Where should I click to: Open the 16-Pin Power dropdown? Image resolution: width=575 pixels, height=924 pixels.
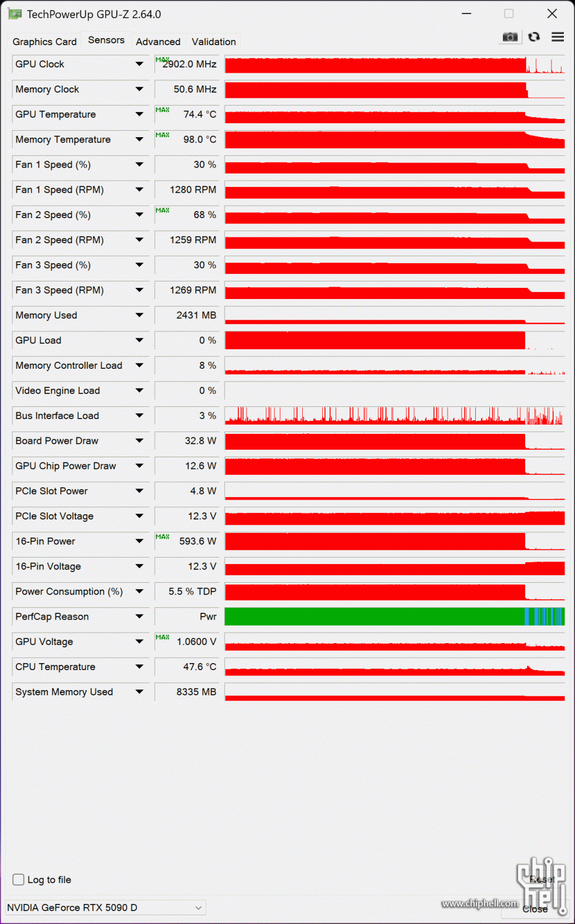[139, 541]
